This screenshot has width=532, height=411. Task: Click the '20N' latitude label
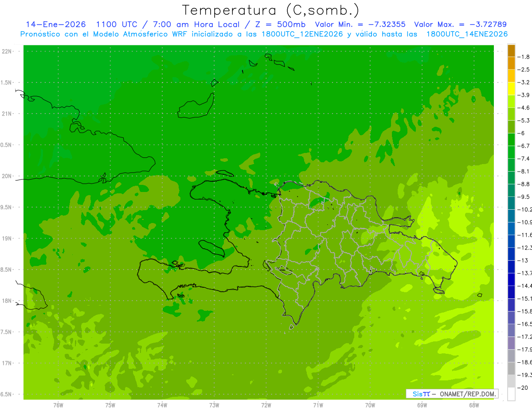pyautogui.click(x=7, y=176)
